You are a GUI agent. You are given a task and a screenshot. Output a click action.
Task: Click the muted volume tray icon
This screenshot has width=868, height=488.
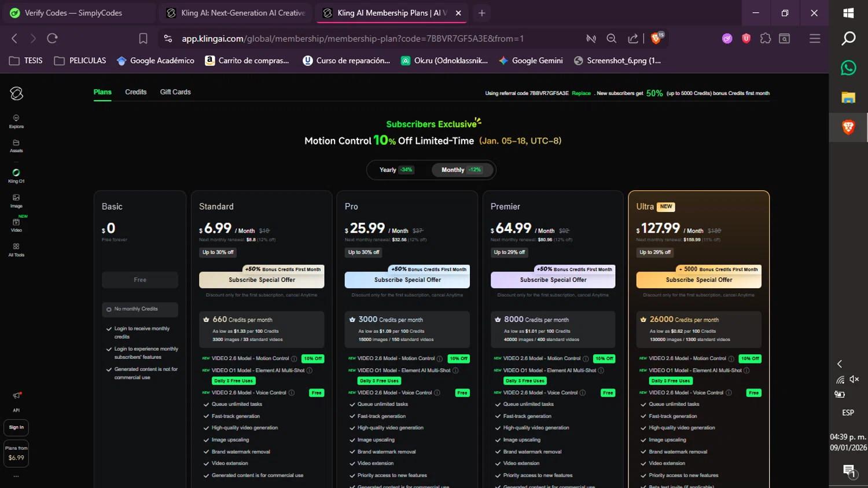854,379
